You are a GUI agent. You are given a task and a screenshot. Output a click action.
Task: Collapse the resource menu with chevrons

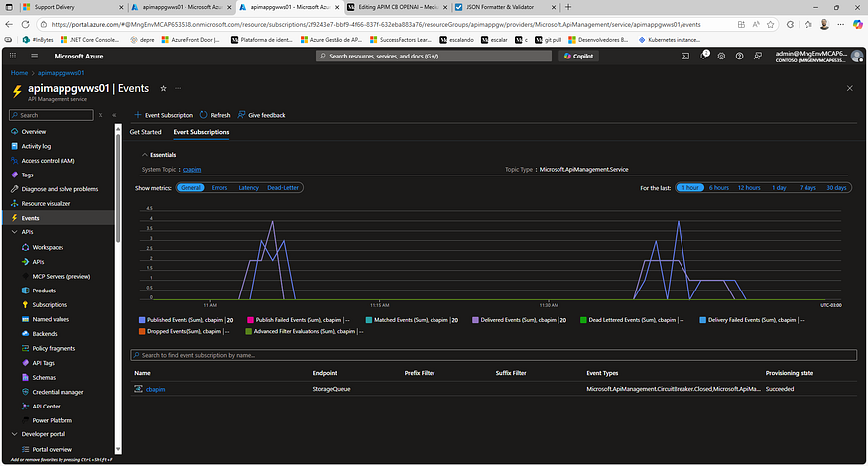coord(114,115)
